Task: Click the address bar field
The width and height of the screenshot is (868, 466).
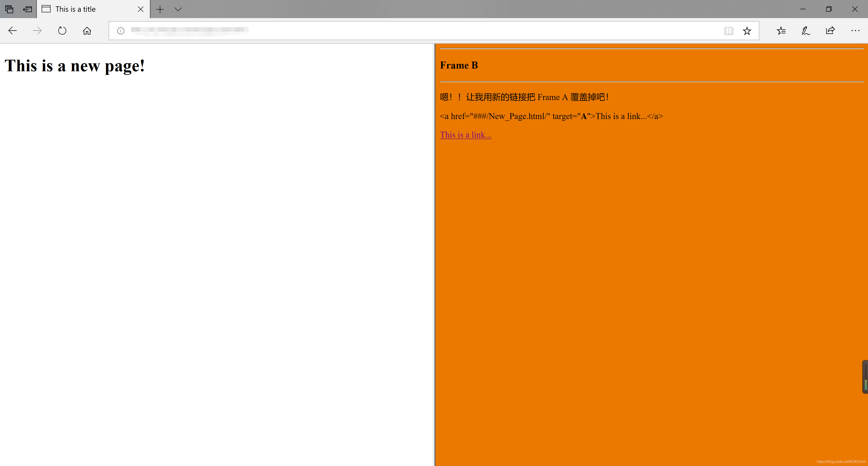Action: coord(404,31)
